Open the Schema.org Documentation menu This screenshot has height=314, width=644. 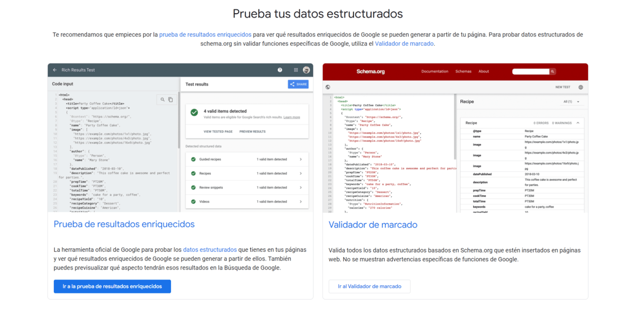(435, 72)
